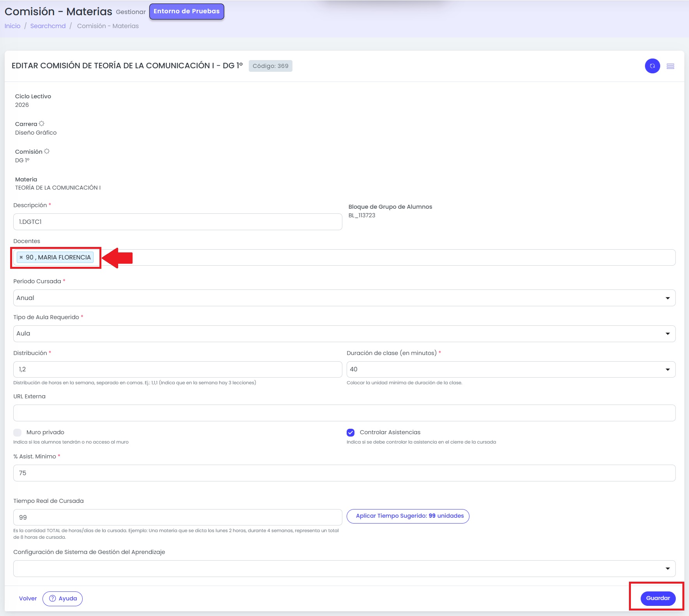Image resolution: width=689 pixels, height=616 pixels.
Task: Click the 2026 Ciclo Lectivo value
Action: 22,105
